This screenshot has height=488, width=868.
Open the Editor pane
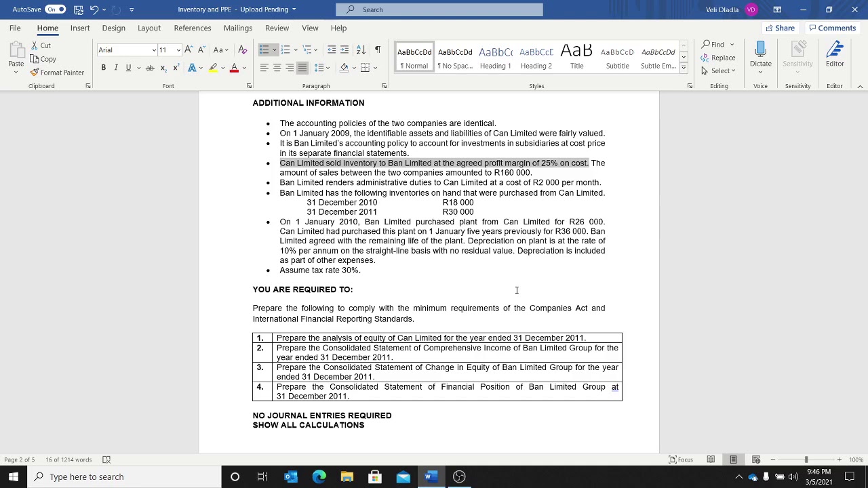click(x=835, y=54)
